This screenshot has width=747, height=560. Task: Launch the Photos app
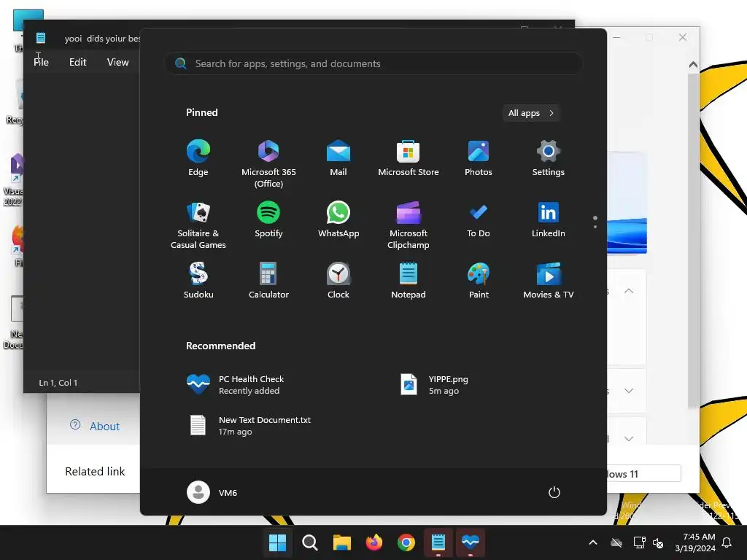click(x=479, y=158)
